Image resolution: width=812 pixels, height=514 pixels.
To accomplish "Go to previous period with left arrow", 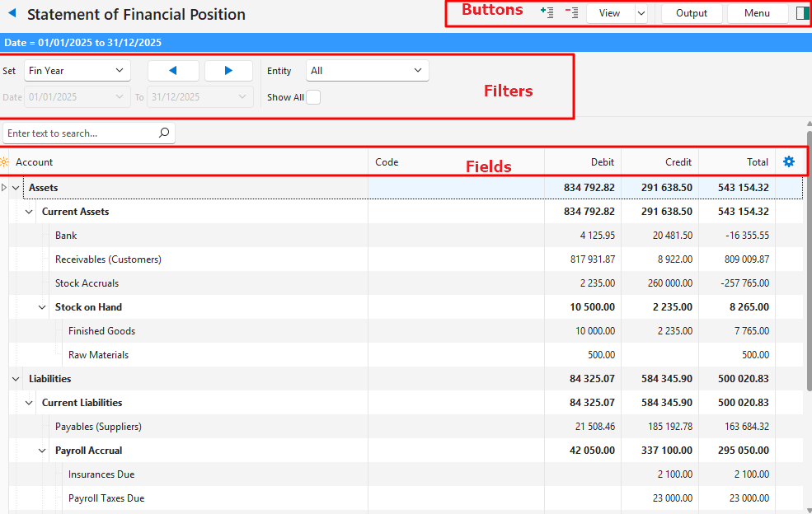I will 173,71.
